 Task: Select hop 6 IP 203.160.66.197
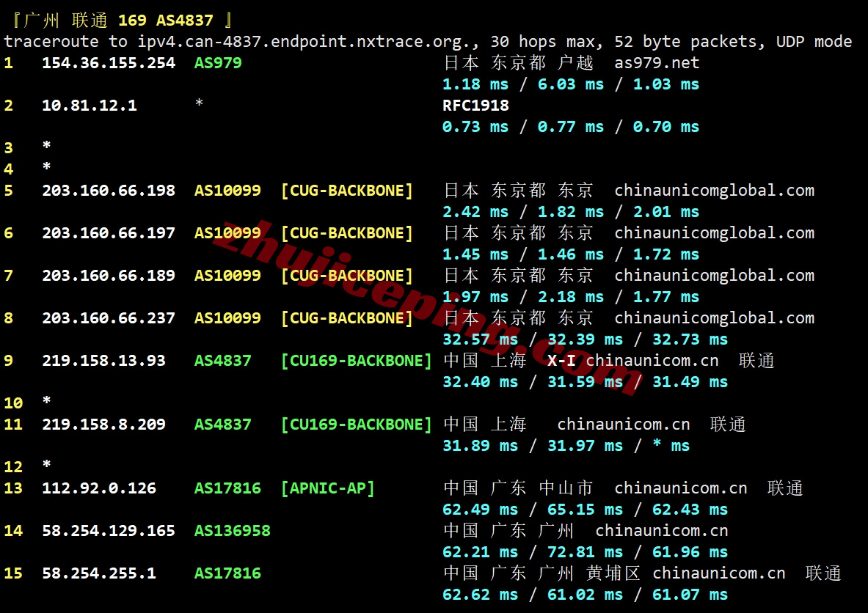109,233
